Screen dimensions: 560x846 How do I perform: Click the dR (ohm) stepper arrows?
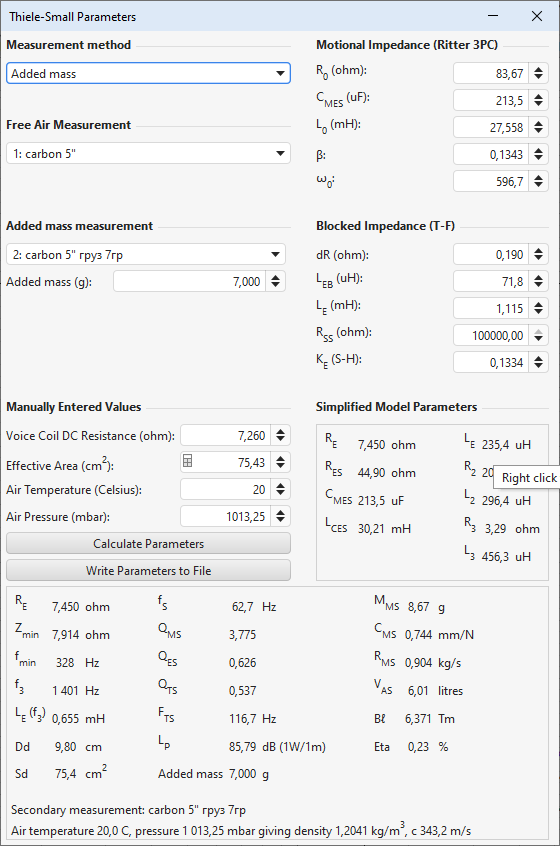pyautogui.click(x=538, y=254)
